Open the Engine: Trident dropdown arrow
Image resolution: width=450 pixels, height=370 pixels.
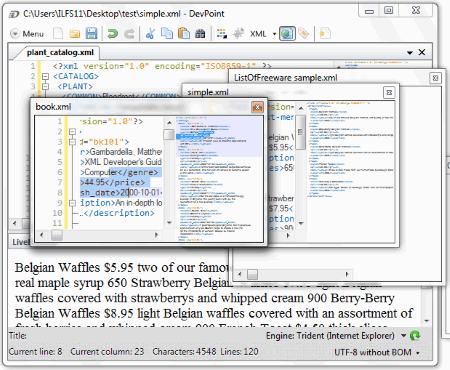coord(403,336)
